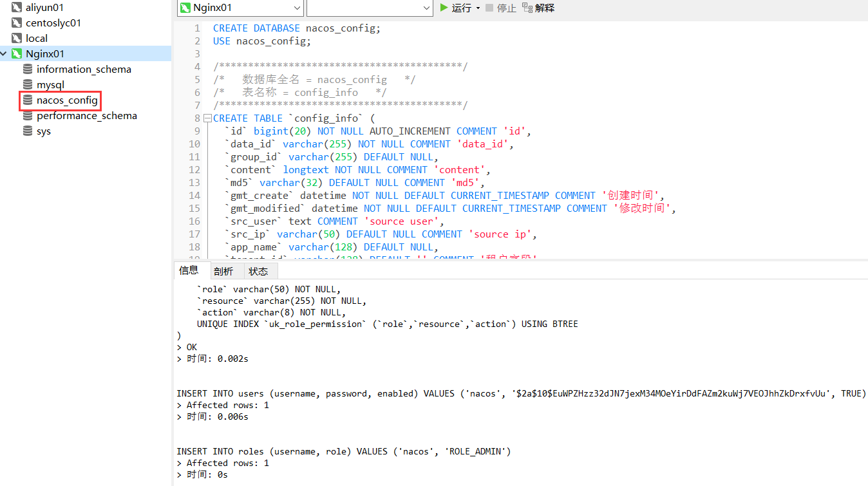Click the `gmt_modified` datetime column line
Image resolution: width=868 pixels, height=486 pixels.
450,209
